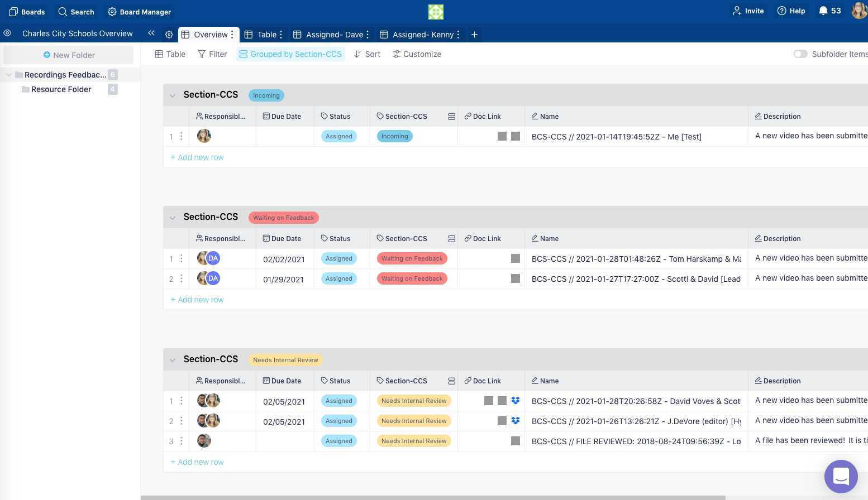Expand the Recordings Feedback folder
This screenshot has height=500, width=868.
(x=9, y=74)
